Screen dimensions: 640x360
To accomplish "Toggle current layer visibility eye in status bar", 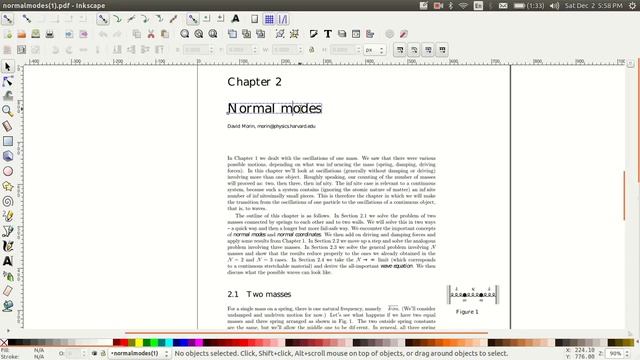I will click(x=94, y=353).
